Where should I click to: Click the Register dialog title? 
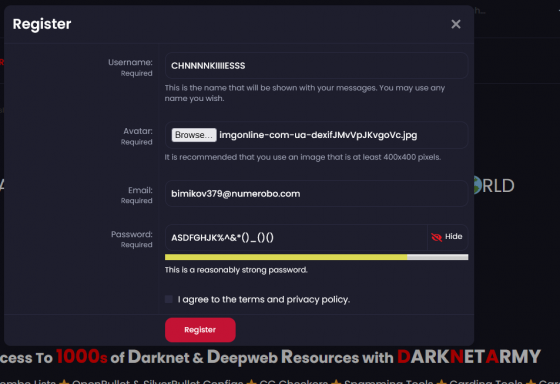click(42, 24)
